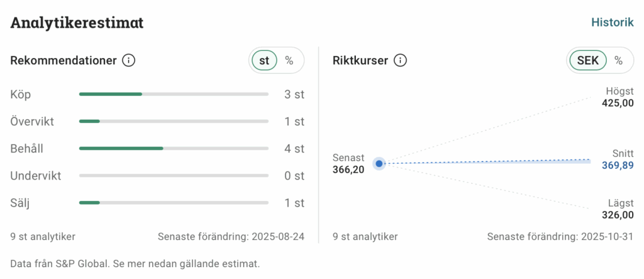Click the '3 st' Köp count

pyautogui.click(x=294, y=95)
